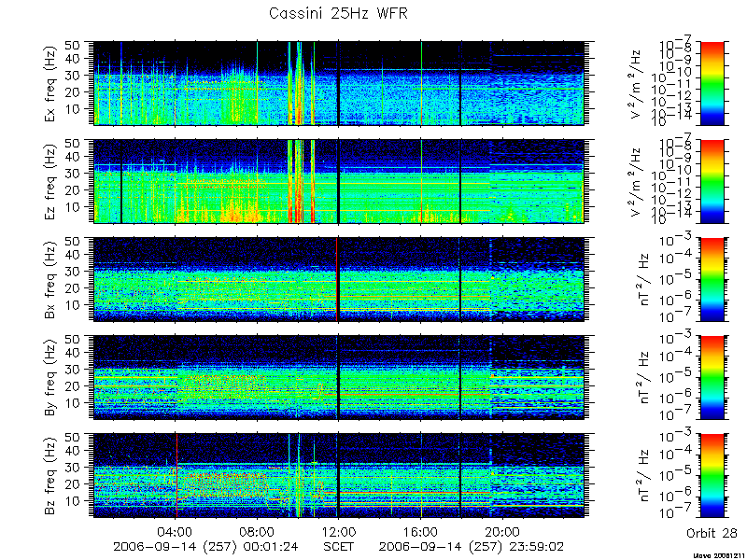The image size is (747, 560).
Task: Pick the By panel color bar
Action: click(712, 377)
